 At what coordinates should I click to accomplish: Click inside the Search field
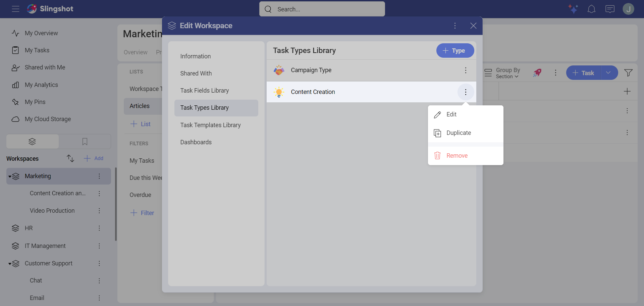pyautogui.click(x=322, y=9)
